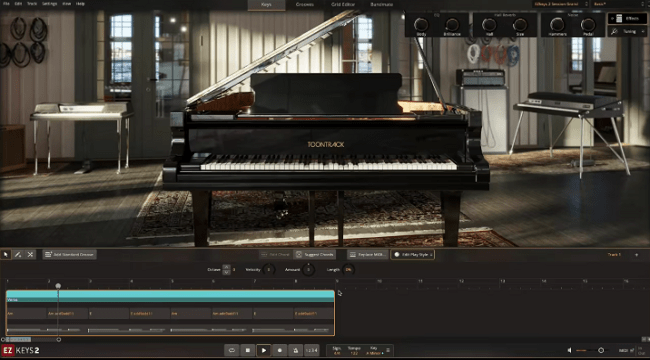Image resolution: width=650 pixels, height=360 pixels.
Task: Click the Replace MIDI button
Action: (x=368, y=255)
